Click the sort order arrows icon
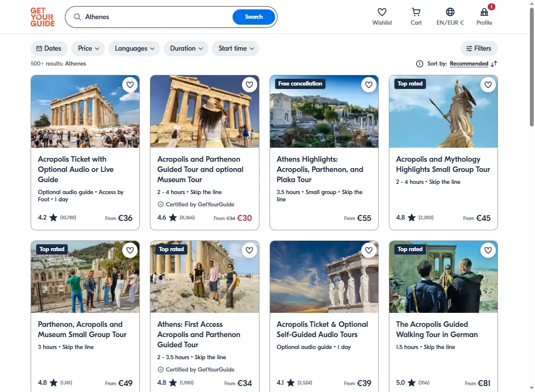 click(x=494, y=64)
